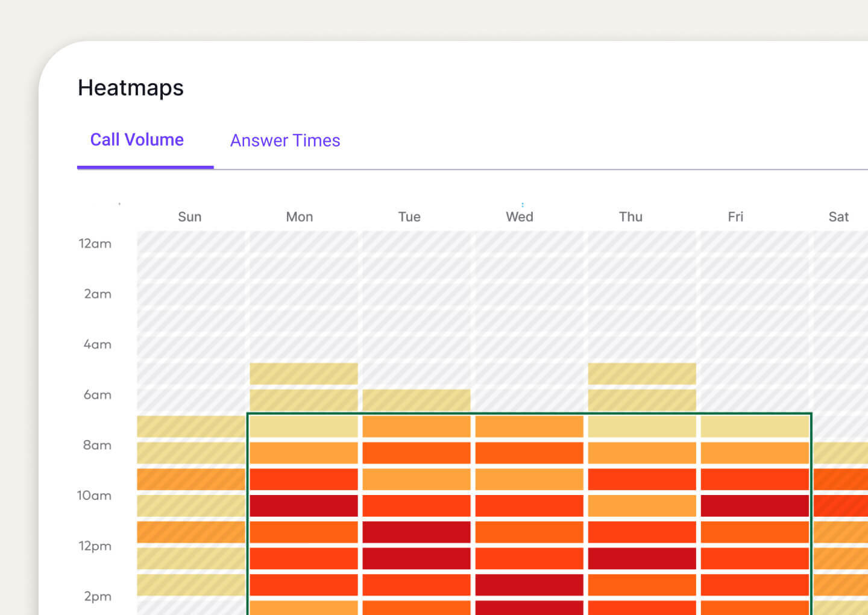Viewport: 868px width, 615px height.
Task: Select the empty hatched Wednesday 12am cell
Action: pyautogui.click(x=529, y=242)
